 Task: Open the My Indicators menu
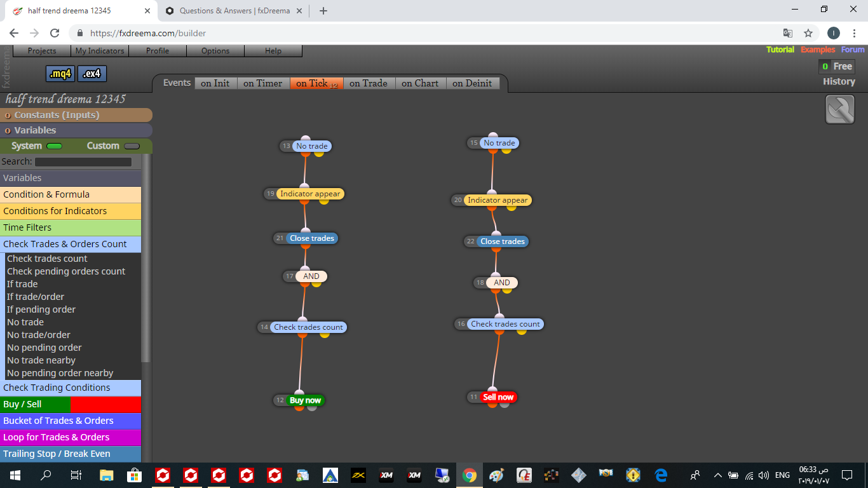click(x=100, y=51)
